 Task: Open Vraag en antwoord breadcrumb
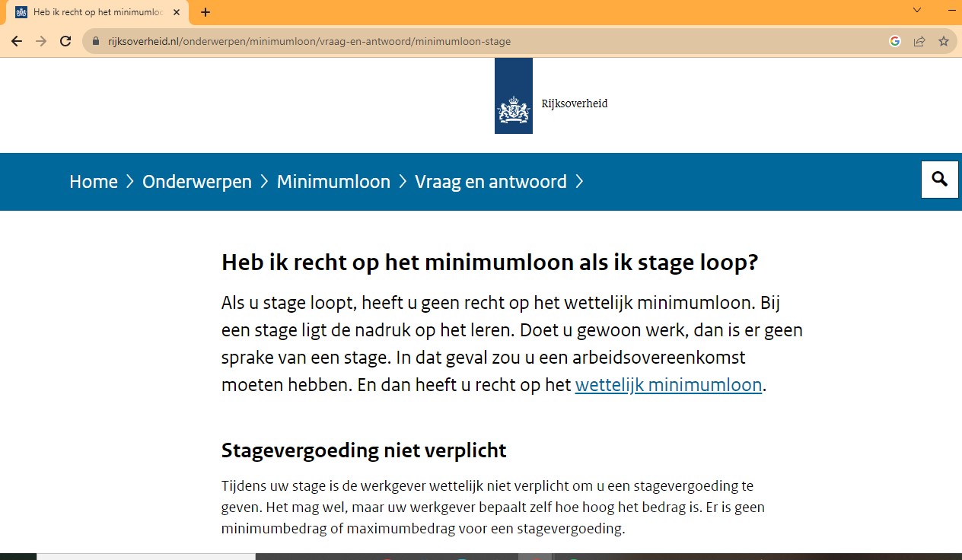(x=491, y=182)
